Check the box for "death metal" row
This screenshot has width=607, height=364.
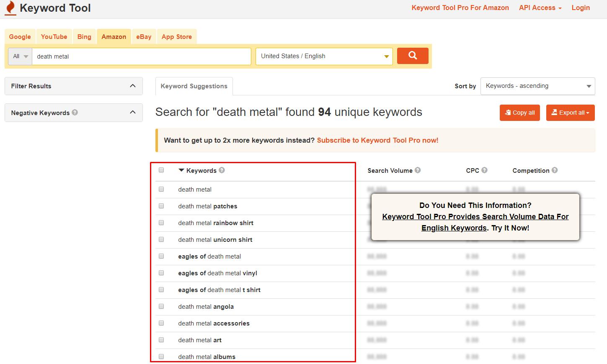click(161, 189)
